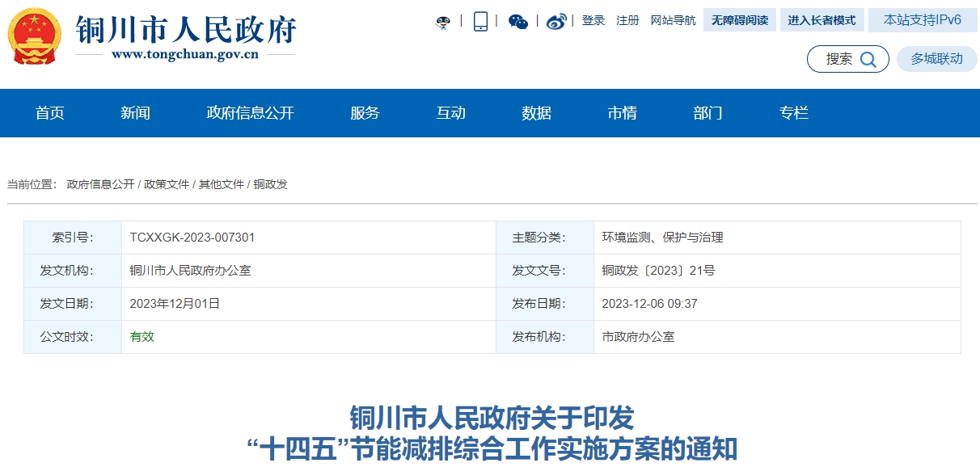This screenshot has width=980, height=467.
Task: Open the Weibo icon link
Action: pyautogui.click(x=556, y=22)
